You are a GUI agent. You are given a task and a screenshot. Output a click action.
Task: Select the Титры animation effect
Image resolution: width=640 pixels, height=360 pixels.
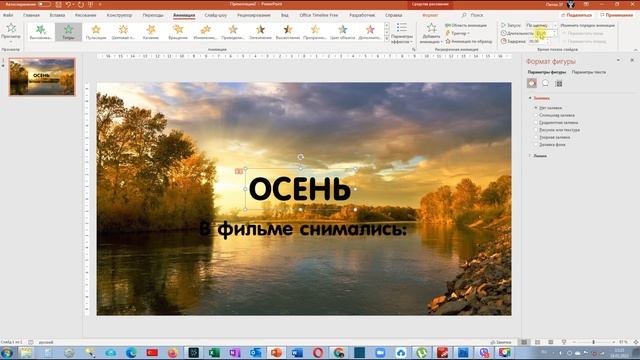coord(69,32)
